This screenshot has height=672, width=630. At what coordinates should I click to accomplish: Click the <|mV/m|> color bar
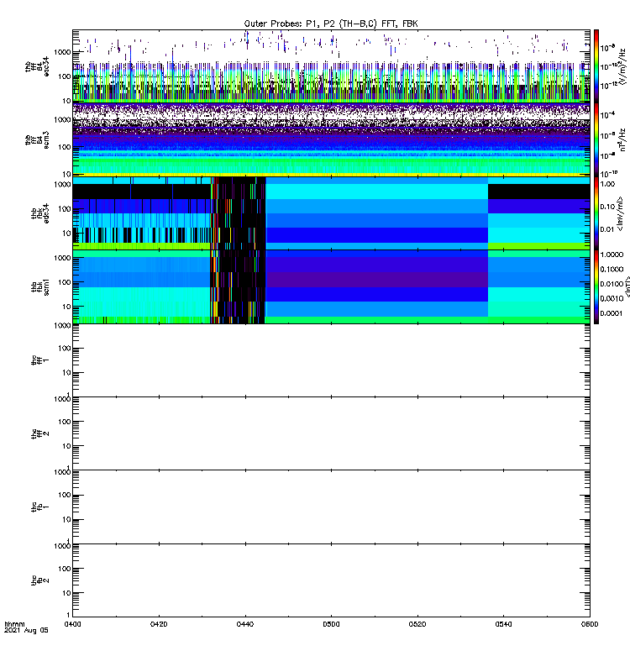[596, 213]
